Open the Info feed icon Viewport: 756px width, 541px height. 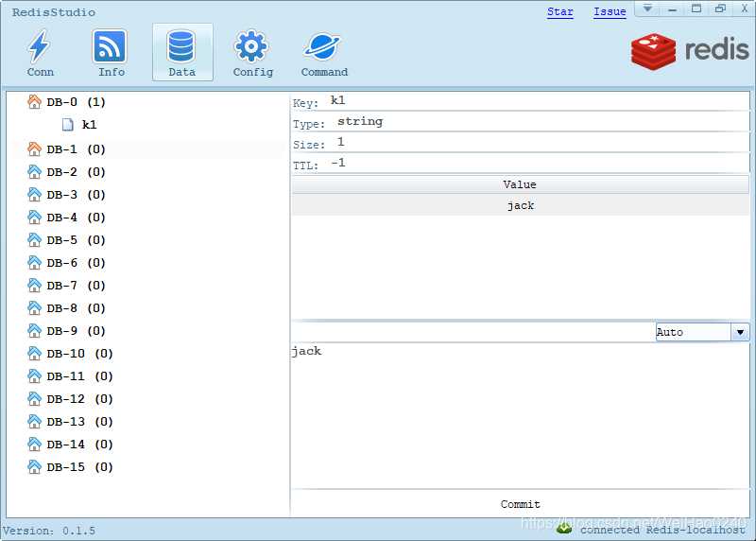(x=111, y=46)
